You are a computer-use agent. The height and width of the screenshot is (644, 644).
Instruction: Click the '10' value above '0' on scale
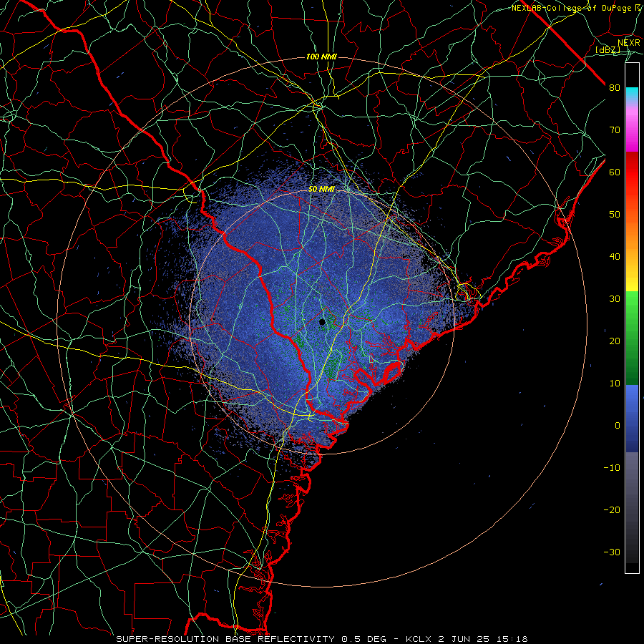(615, 384)
